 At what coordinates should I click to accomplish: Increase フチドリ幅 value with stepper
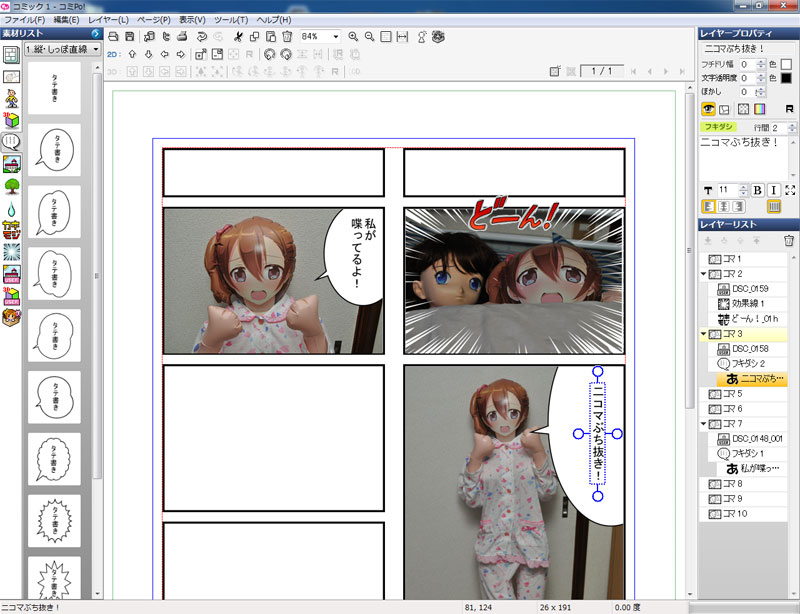point(761,62)
